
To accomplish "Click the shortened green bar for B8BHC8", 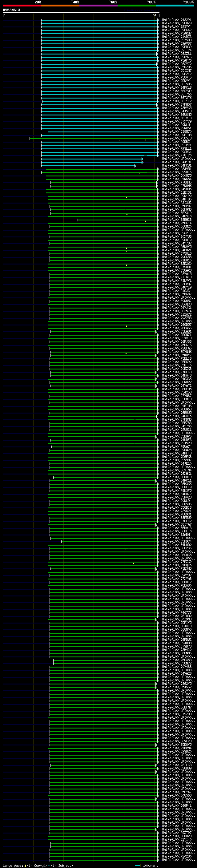I will click(118, 220).
